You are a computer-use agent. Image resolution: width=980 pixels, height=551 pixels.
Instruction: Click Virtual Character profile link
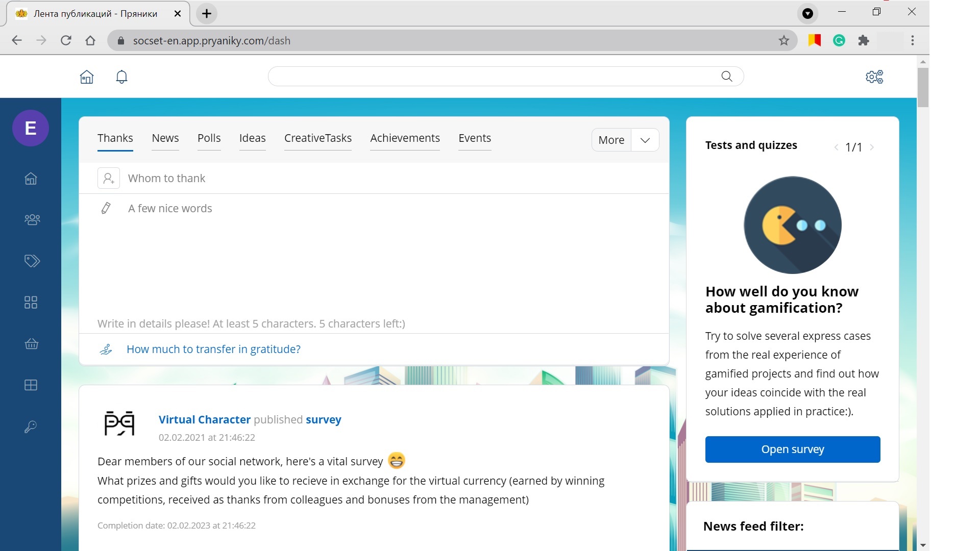(x=204, y=419)
